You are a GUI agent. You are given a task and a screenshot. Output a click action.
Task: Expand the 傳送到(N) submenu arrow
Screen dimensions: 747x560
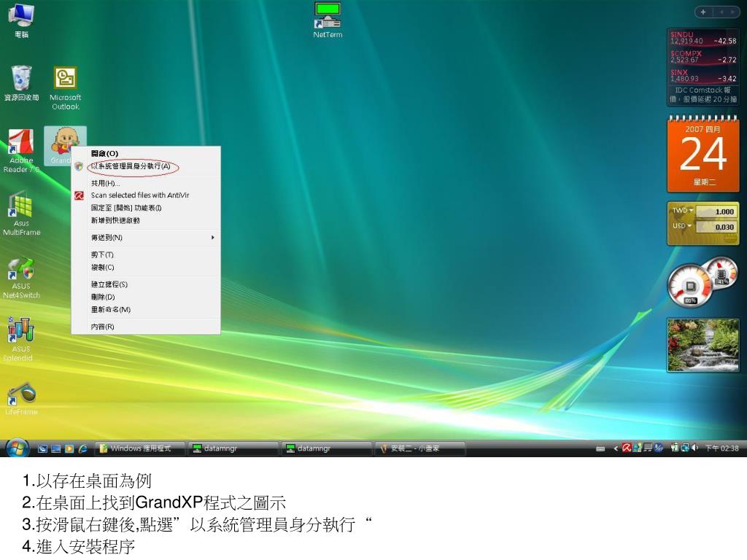point(213,237)
